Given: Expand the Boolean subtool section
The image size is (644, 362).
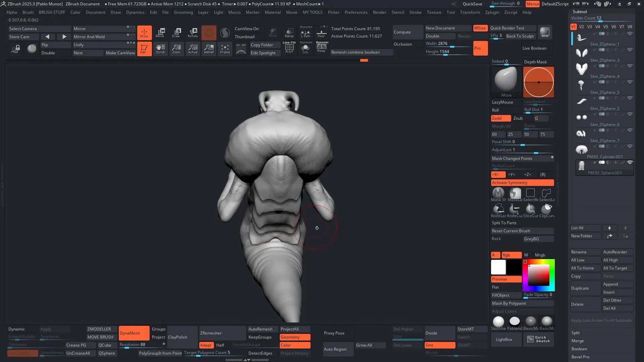Looking at the screenshot, I should click(579, 349).
